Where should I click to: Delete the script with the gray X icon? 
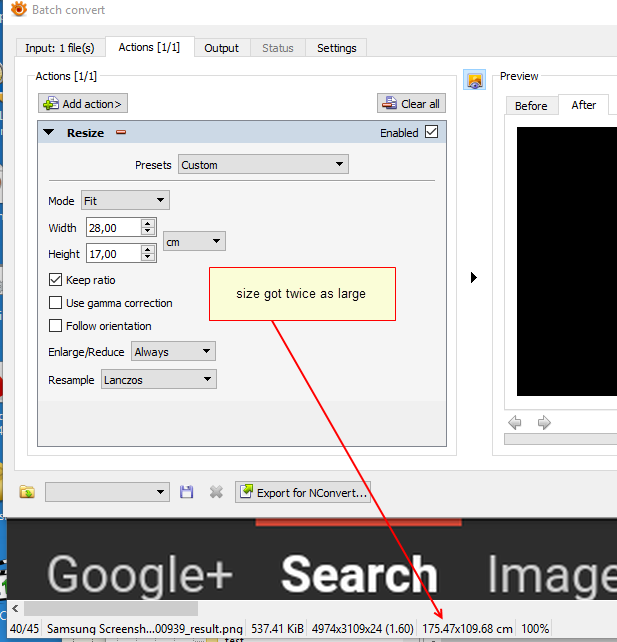(216, 492)
